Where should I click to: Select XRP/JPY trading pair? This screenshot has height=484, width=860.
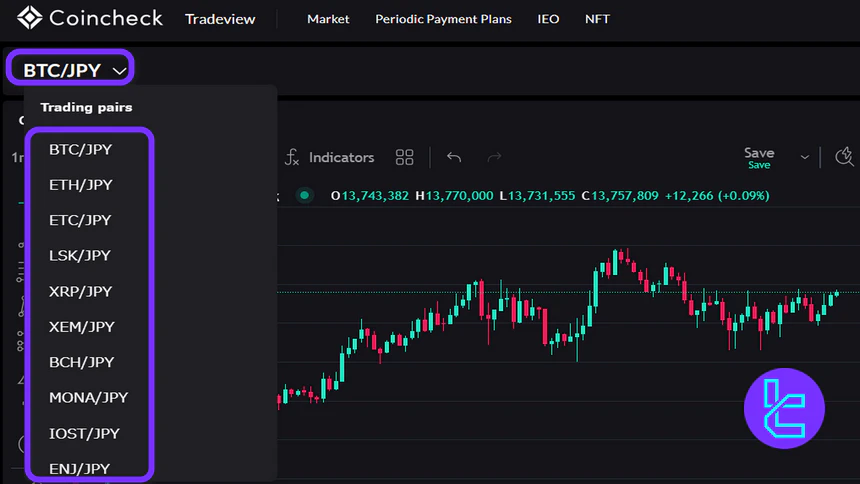coord(80,291)
